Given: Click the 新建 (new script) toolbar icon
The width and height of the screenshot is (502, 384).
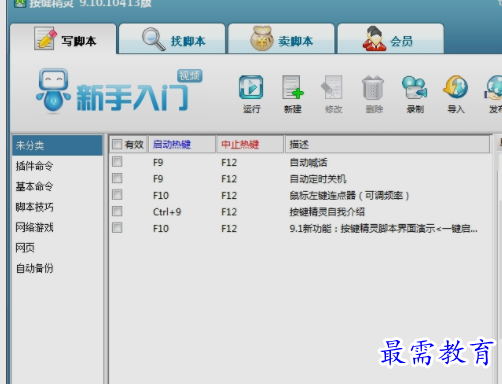Looking at the screenshot, I should (x=293, y=87).
